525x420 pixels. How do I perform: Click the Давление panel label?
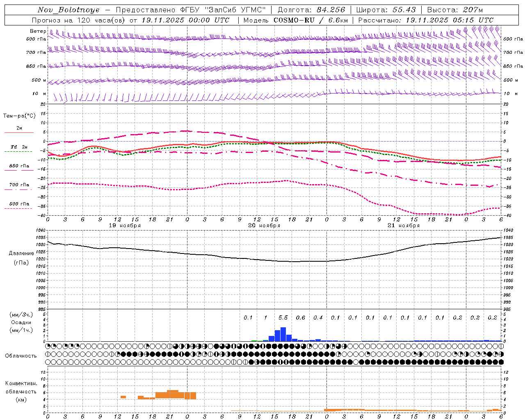(21, 253)
